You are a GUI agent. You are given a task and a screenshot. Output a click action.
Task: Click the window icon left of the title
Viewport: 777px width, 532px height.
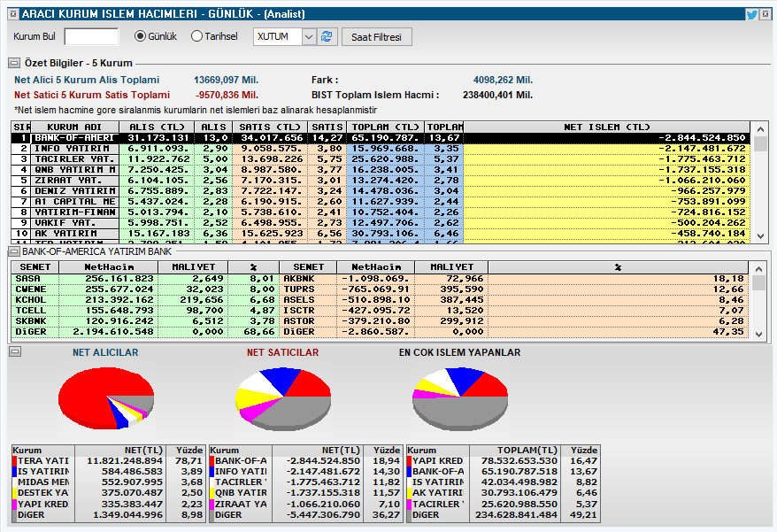click(13, 14)
